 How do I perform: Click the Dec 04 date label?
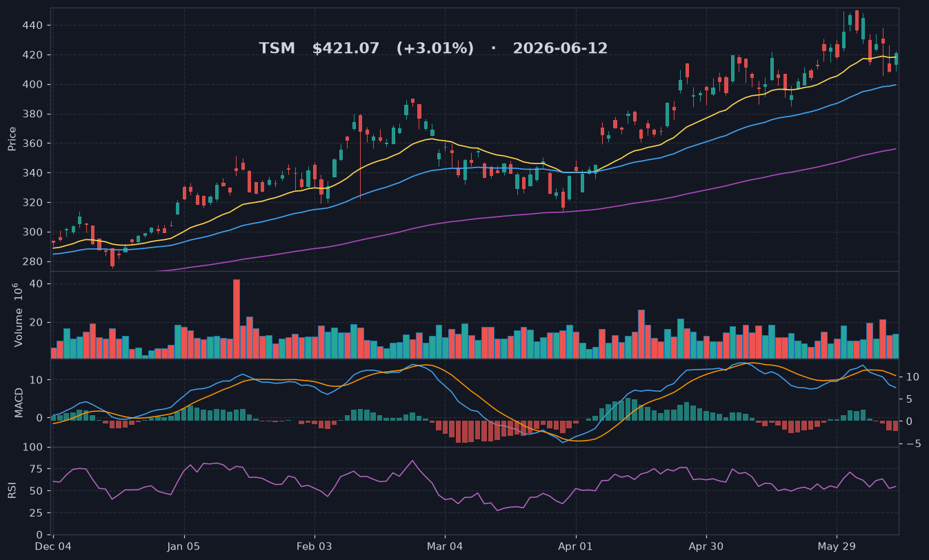pyautogui.click(x=53, y=547)
